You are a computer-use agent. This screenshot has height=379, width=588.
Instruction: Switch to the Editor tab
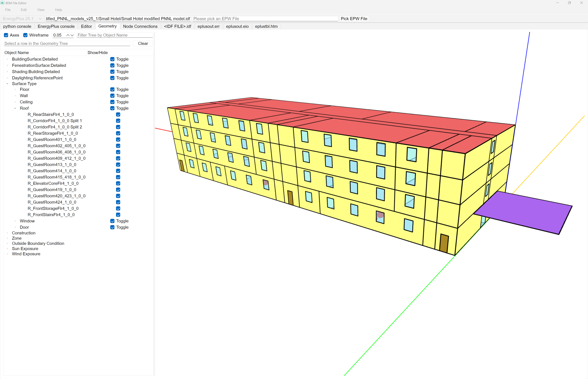tap(87, 26)
